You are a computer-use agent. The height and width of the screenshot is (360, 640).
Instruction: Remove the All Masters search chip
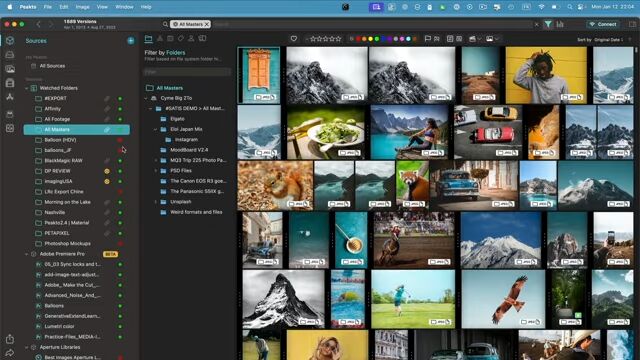pos(207,24)
